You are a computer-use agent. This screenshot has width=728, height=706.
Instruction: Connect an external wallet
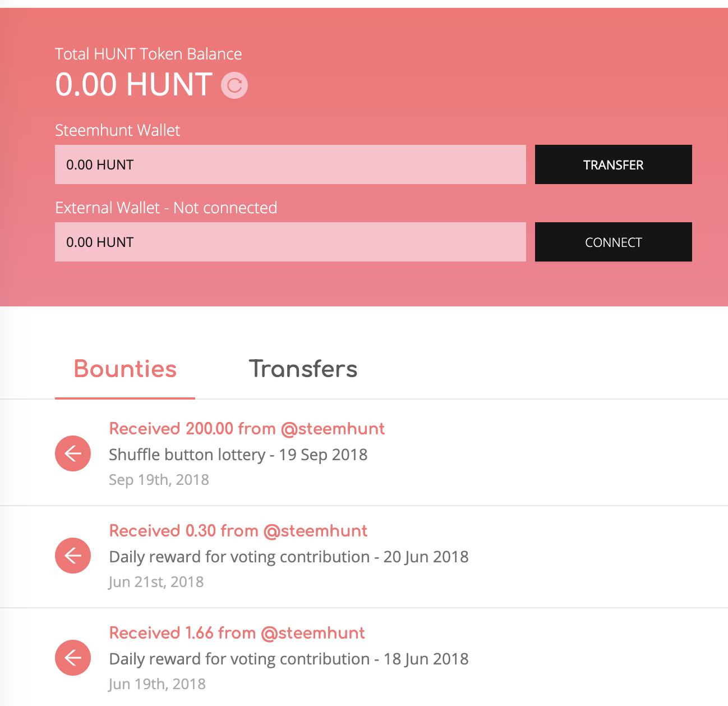pyautogui.click(x=614, y=242)
